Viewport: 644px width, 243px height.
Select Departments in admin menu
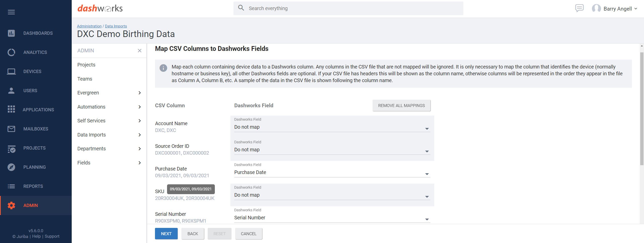coord(92,149)
